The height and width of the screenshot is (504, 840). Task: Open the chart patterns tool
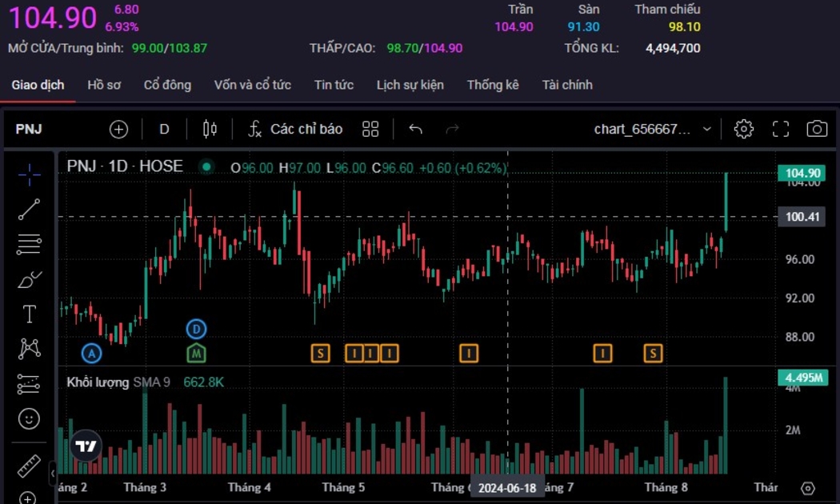pos(30,349)
